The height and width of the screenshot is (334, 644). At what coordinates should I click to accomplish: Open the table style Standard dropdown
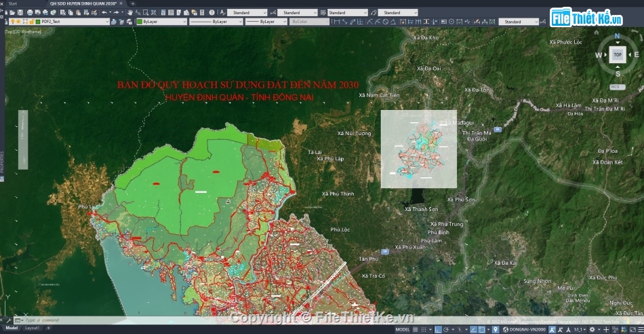pyautogui.click(x=348, y=13)
